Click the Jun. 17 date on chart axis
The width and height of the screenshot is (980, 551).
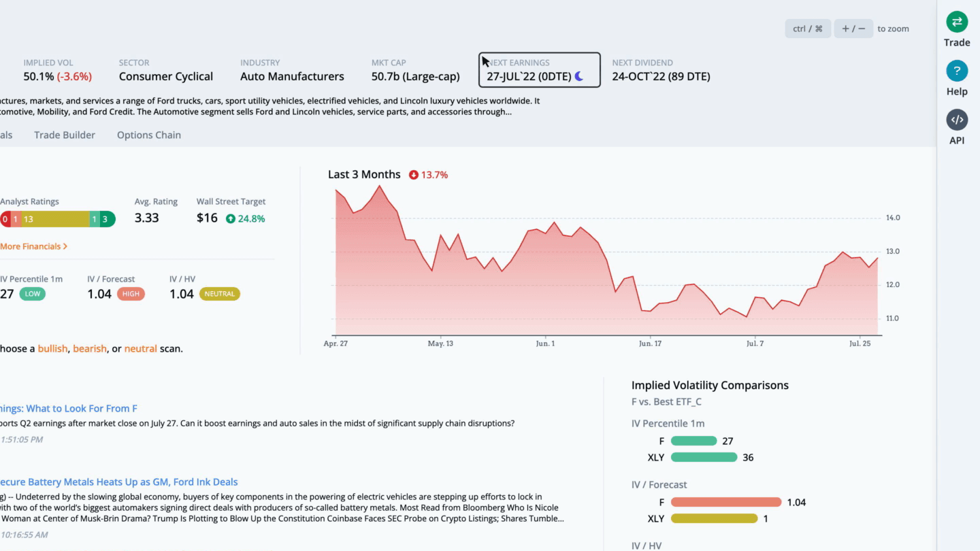point(650,344)
